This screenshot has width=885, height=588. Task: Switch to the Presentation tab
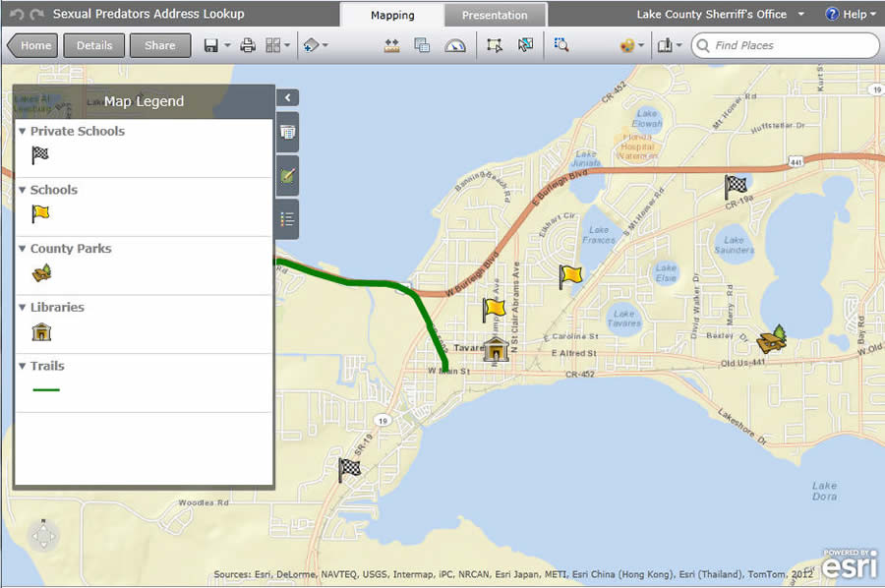[x=496, y=15]
